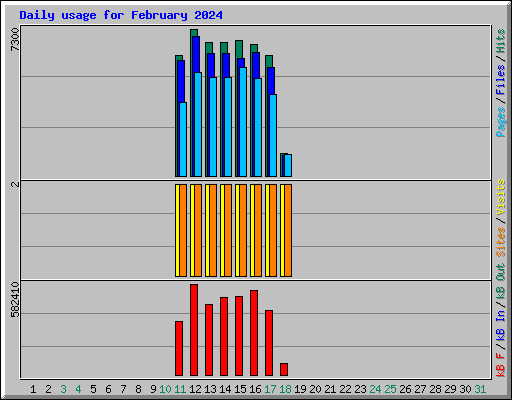This screenshot has height=400, width=512.
Task: Select green day label 18
Action: (285, 389)
